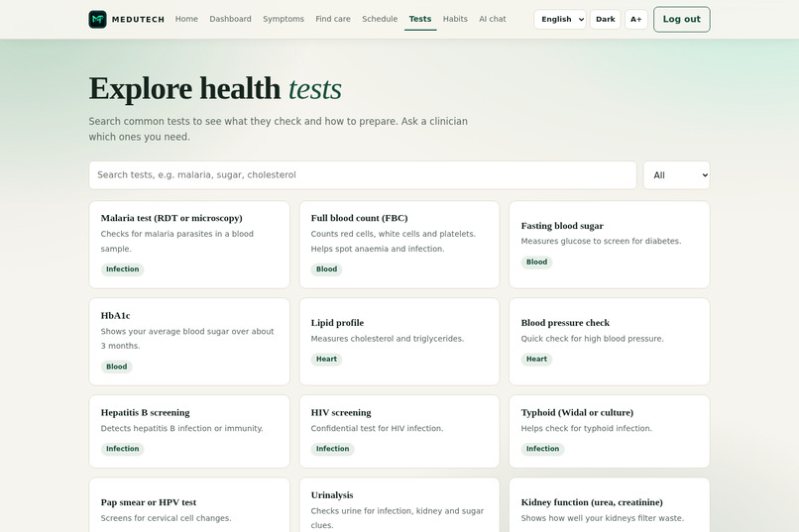Click the Log out button
This screenshot has width=799, height=532.
[682, 20]
